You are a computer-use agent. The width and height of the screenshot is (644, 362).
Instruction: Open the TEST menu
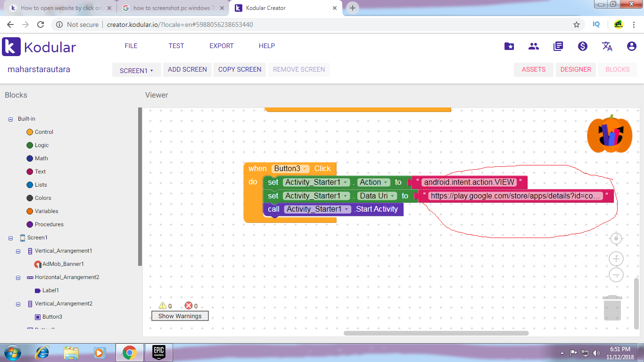coord(176,46)
